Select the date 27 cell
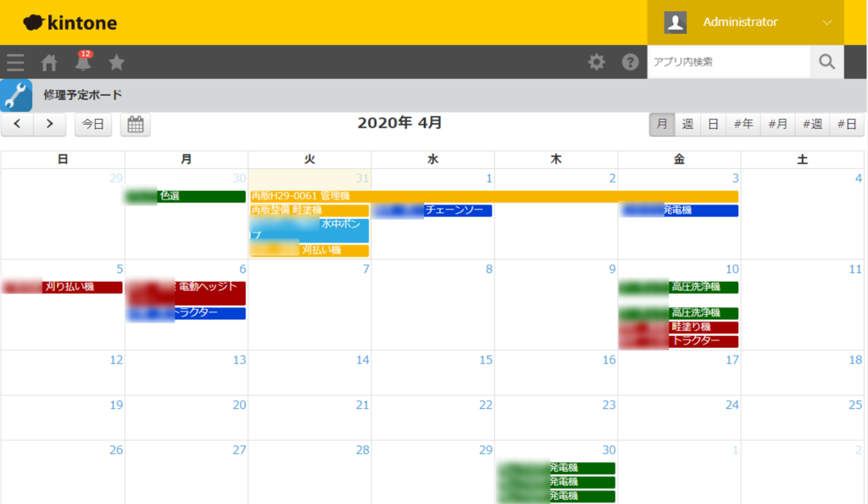Image resolution: width=868 pixels, height=504 pixels. [x=186, y=472]
